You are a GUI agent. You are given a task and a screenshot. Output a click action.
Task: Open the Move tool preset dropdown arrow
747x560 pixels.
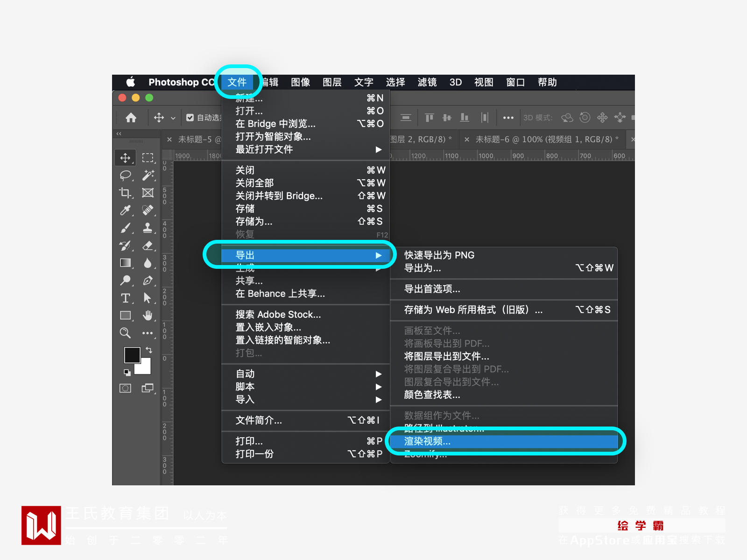coord(173,118)
